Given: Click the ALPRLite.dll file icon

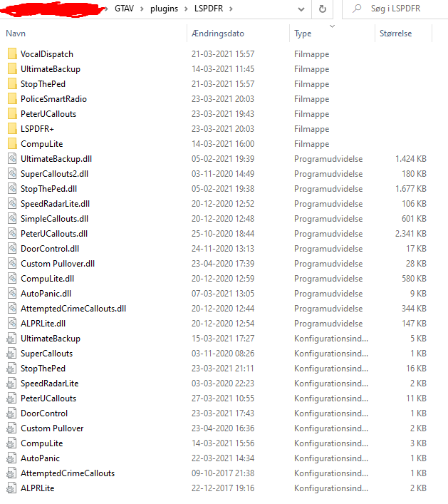Looking at the screenshot, I should coord(12,324).
